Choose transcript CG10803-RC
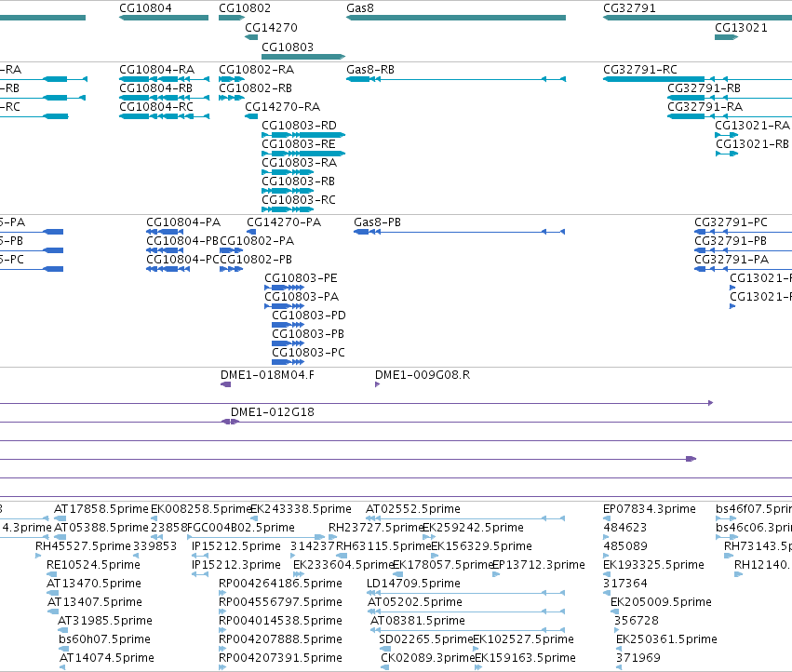Image resolution: width=792 pixels, height=672 pixels. tap(299, 201)
